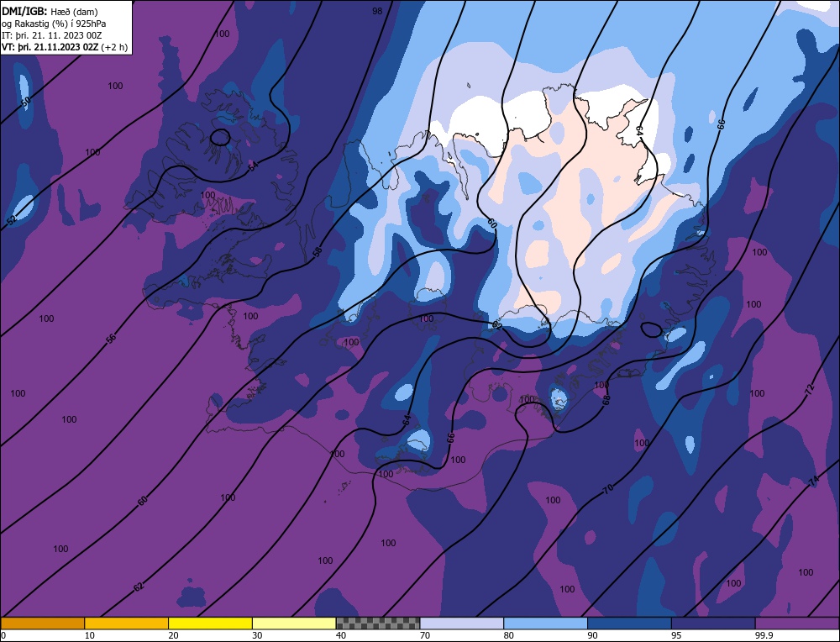This screenshot has width=840, height=642.
Task: Click the lavender 70–80 legend swatch
Action: click(x=462, y=624)
